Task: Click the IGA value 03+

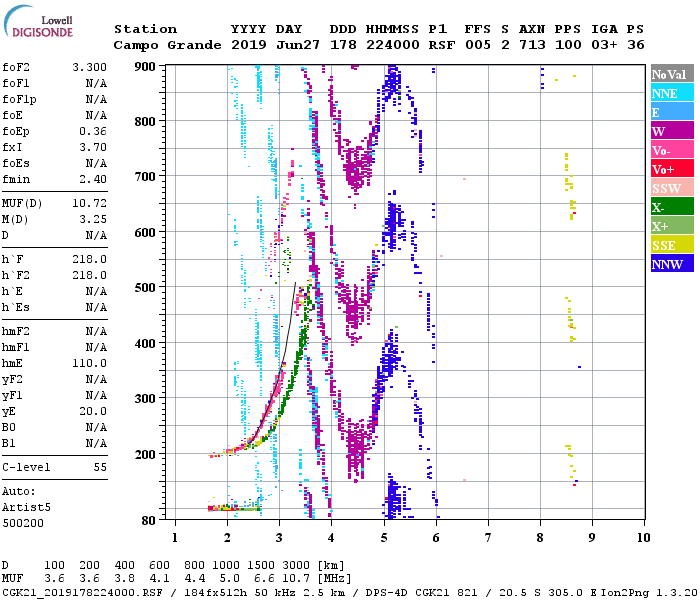Action: point(604,45)
